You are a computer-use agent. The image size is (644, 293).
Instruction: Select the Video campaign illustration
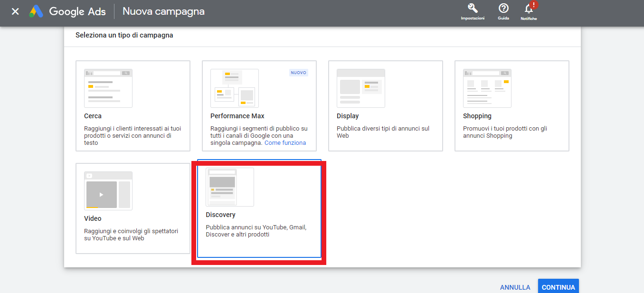tap(108, 191)
